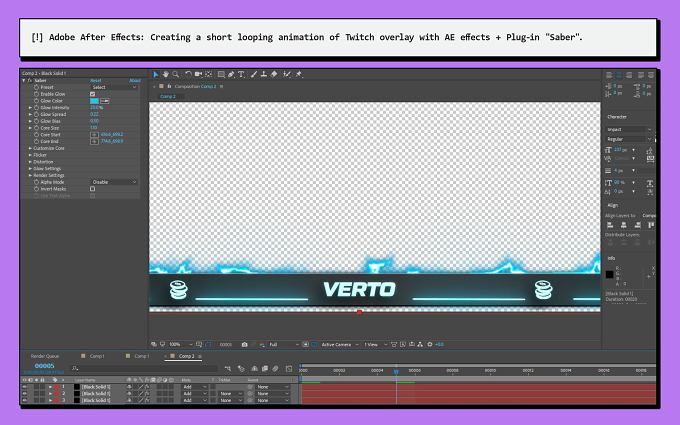Open the Alpha Mode dropdown
The height and width of the screenshot is (425, 680).
[x=114, y=182]
